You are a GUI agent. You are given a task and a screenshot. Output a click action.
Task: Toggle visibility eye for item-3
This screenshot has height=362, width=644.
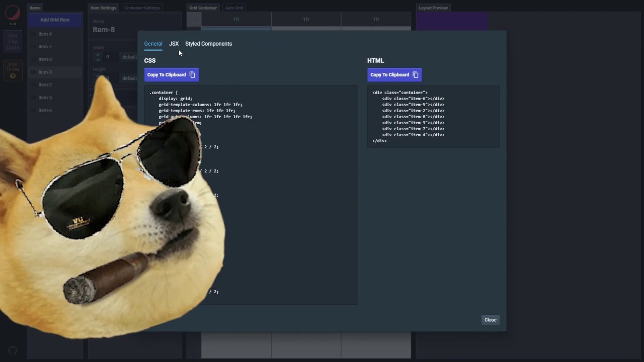[33, 59]
